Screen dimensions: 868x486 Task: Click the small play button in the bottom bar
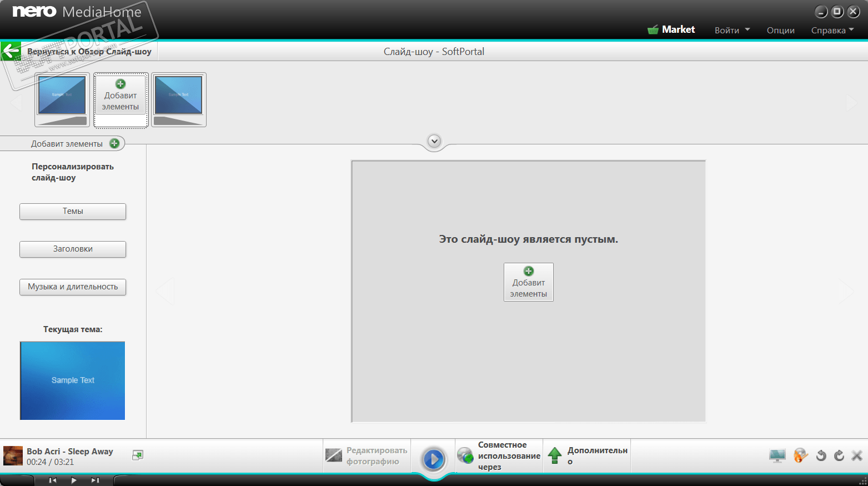point(74,480)
